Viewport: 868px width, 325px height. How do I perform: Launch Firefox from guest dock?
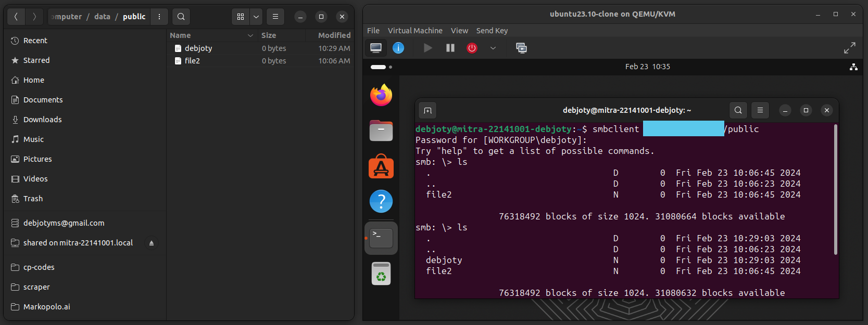click(381, 95)
